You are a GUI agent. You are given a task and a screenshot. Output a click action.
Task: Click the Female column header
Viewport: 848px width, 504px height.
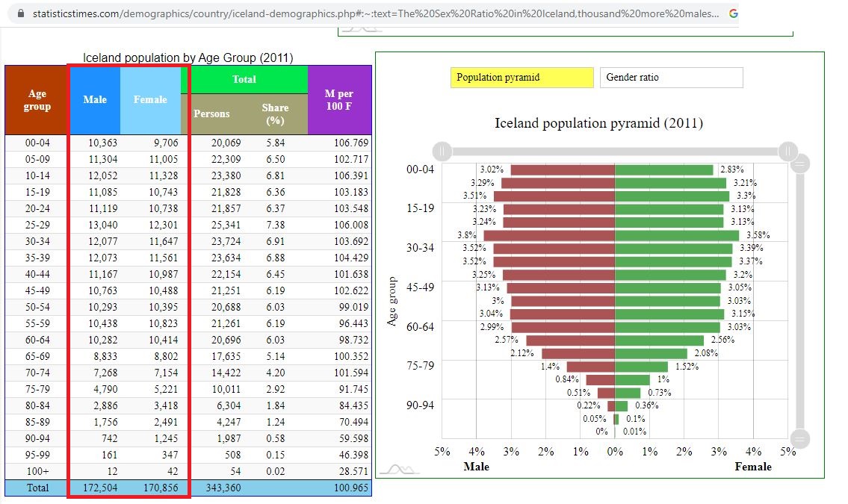coord(150,100)
